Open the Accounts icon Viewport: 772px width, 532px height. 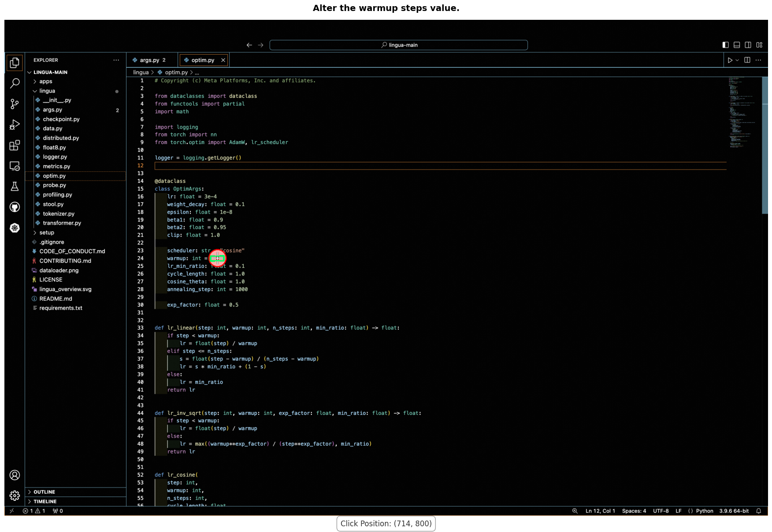15,475
